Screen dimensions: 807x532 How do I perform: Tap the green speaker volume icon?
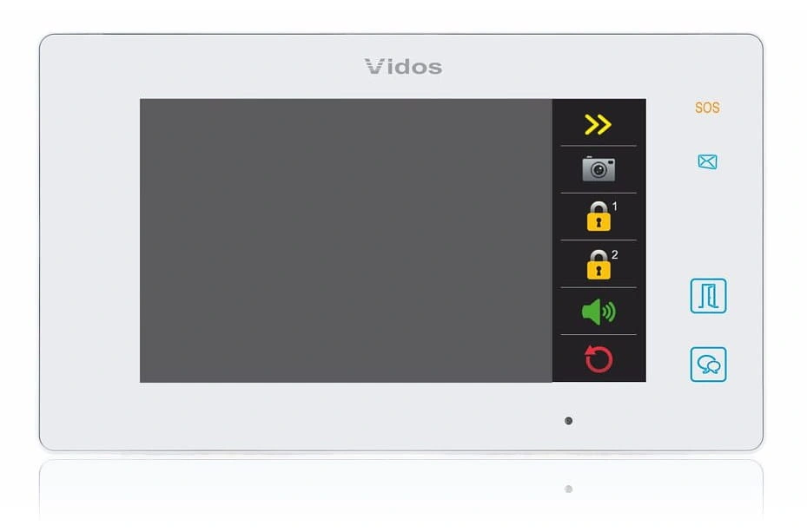pos(599,312)
